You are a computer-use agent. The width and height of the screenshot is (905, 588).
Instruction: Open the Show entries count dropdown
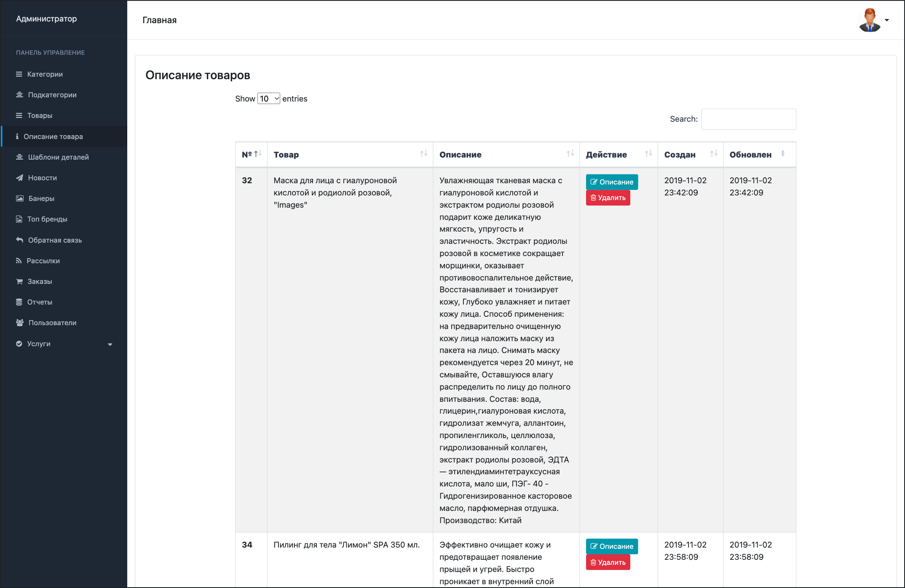269,99
